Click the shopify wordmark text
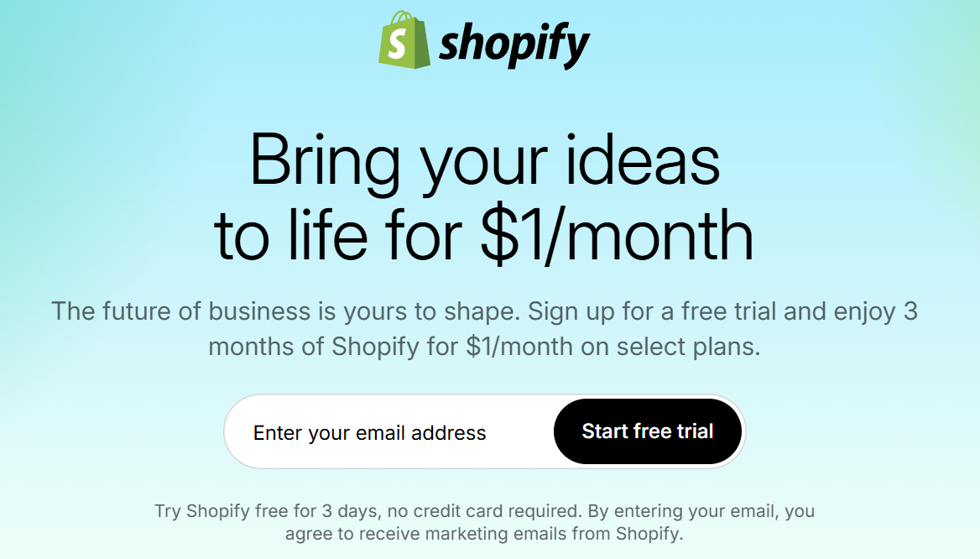The height and width of the screenshot is (559, 980). pos(514,44)
